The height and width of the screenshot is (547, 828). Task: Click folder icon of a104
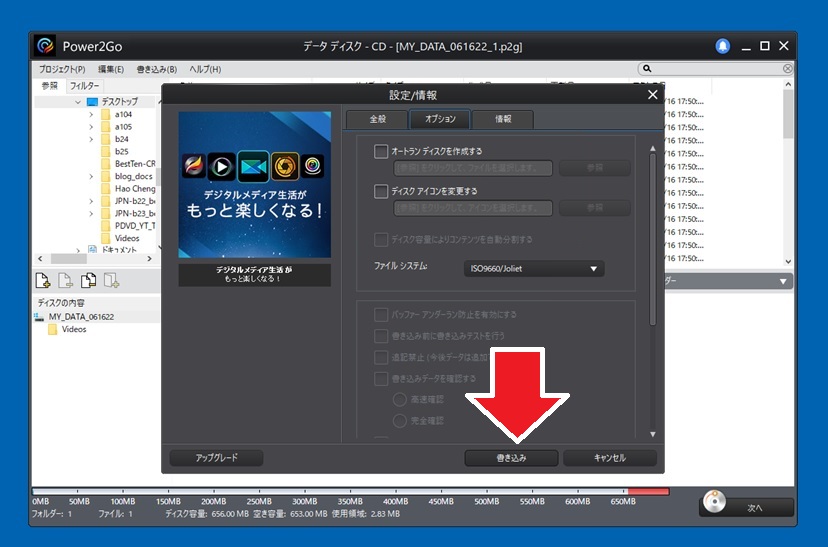106,115
